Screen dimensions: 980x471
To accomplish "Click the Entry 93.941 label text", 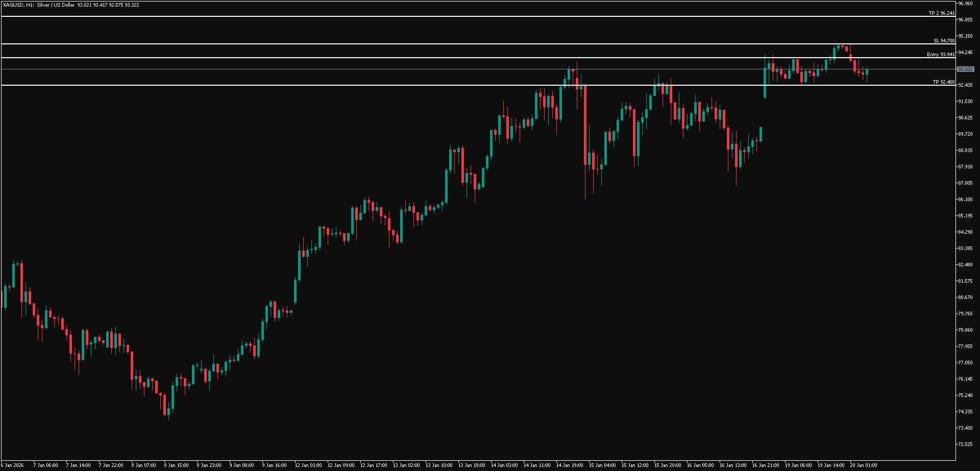I will coord(941,55).
